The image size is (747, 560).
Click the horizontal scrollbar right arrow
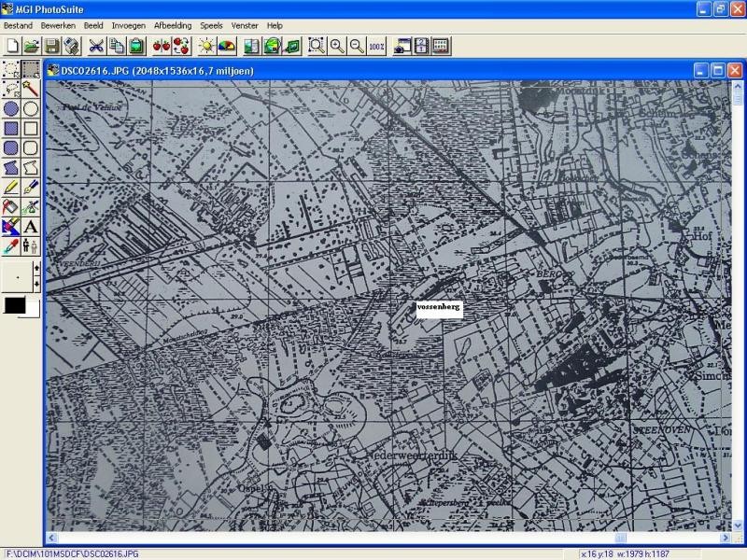(724, 538)
